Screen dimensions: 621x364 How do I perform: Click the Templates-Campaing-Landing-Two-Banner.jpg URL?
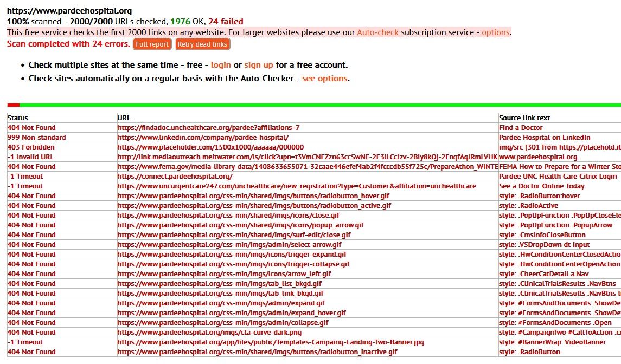click(271, 342)
